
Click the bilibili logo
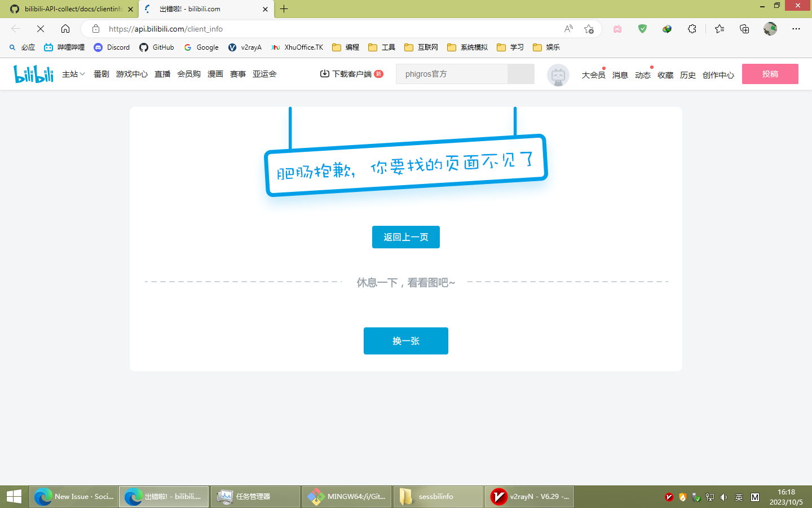[x=33, y=74]
